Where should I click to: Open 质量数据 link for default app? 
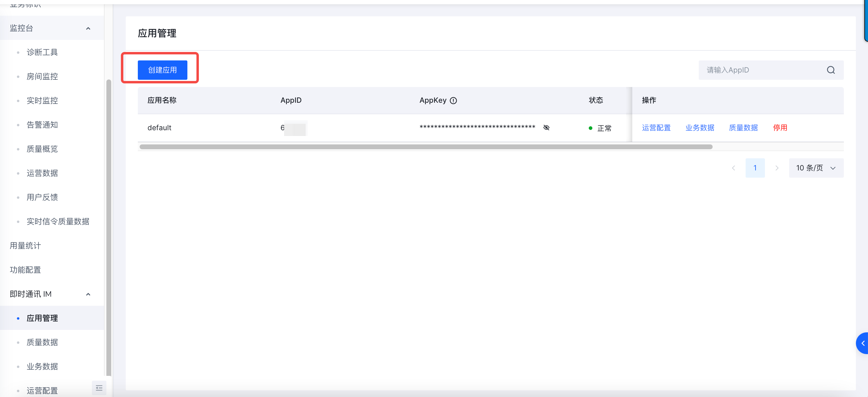743,128
